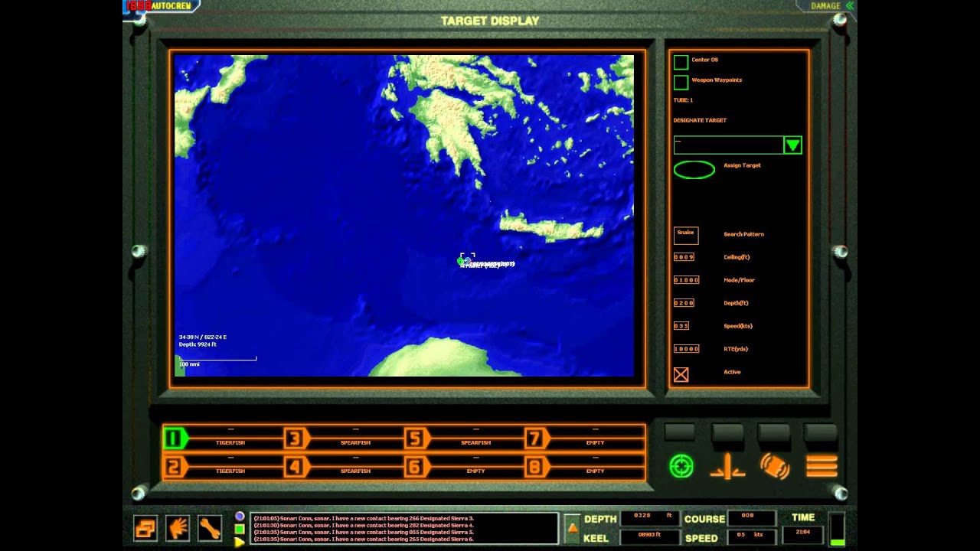Click the 100 nmi map scale bar
This screenshot has height=551, width=980.
[217, 360]
